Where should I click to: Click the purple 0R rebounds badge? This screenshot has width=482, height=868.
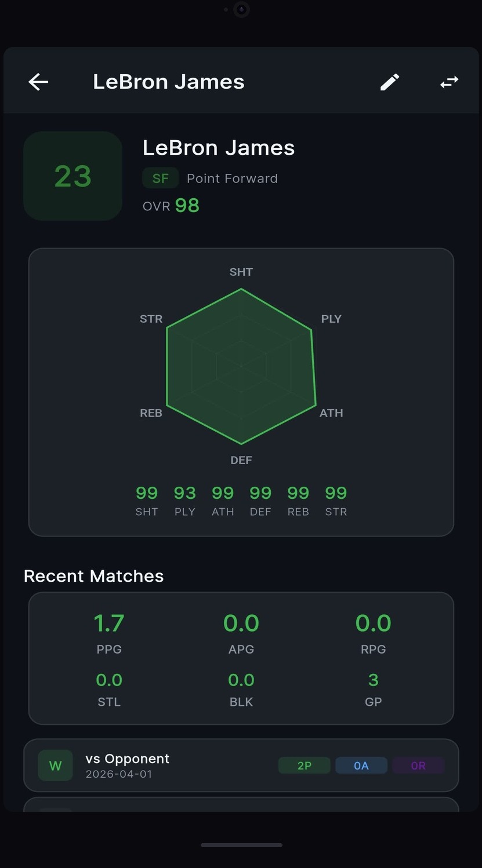pyautogui.click(x=418, y=765)
